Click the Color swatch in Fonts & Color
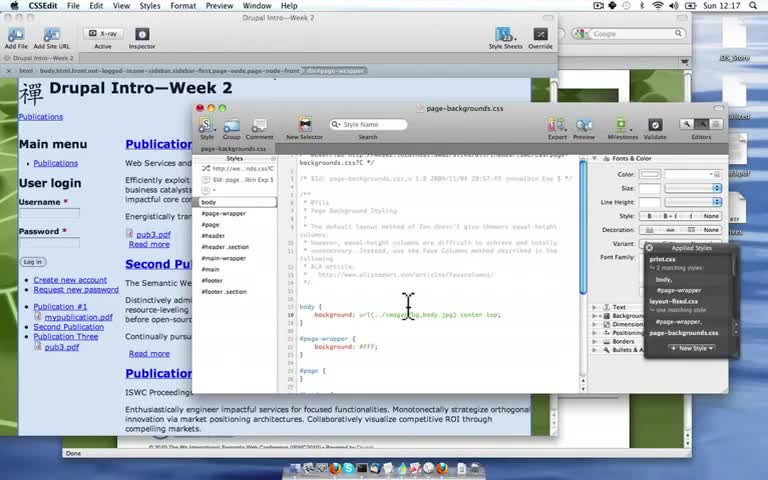Image resolution: width=768 pixels, height=480 pixels. point(649,174)
